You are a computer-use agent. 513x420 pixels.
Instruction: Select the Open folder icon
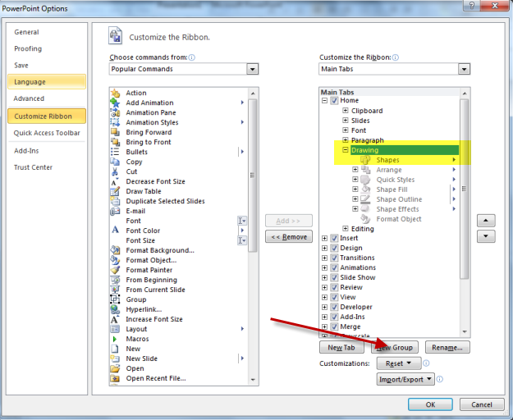click(x=116, y=368)
